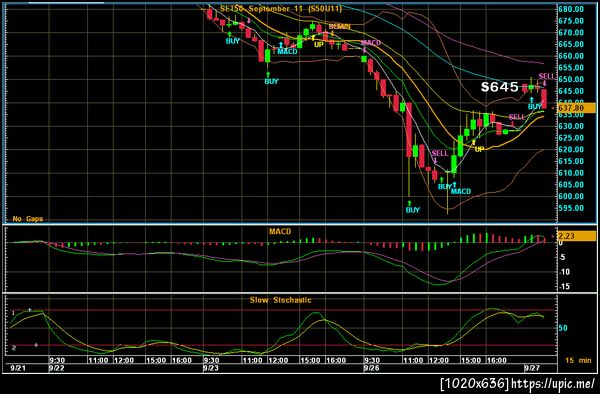This screenshot has height=394, width=600.
Task: Click the 680.00 price axis label
Action: coord(571,9)
